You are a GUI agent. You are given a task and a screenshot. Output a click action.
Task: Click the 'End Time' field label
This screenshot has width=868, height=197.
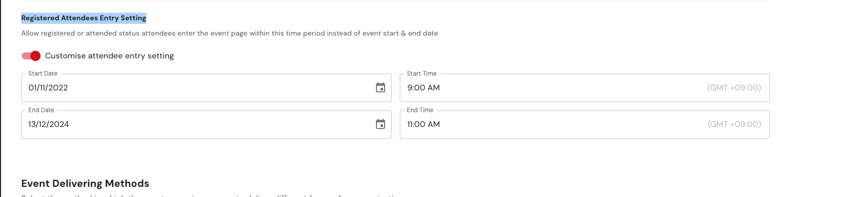pyautogui.click(x=420, y=110)
